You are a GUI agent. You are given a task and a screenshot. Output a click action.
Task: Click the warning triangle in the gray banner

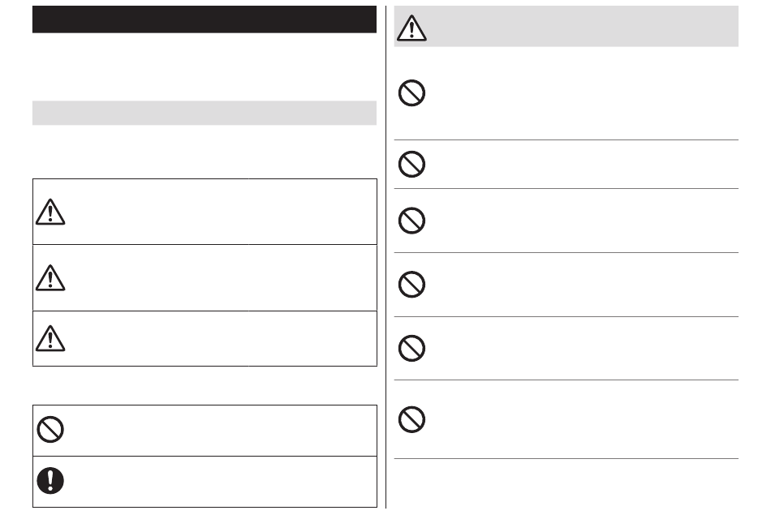tap(411, 28)
